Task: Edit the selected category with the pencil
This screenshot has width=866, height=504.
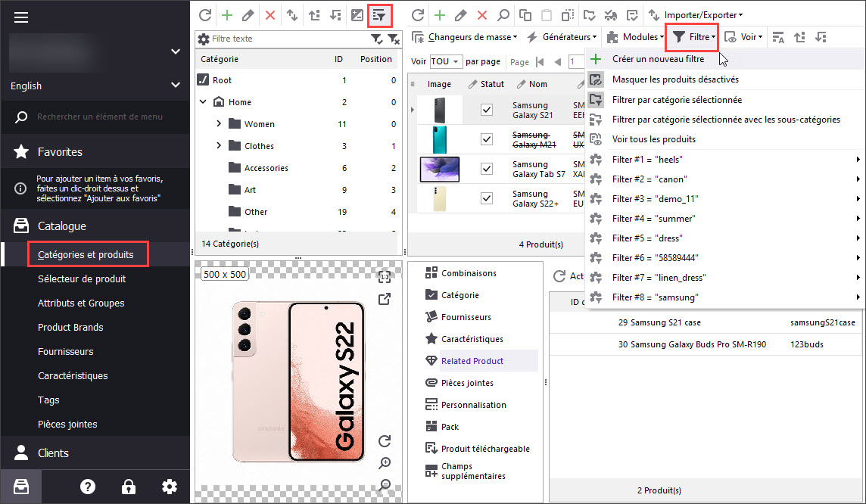Action: click(x=248, y=15)
